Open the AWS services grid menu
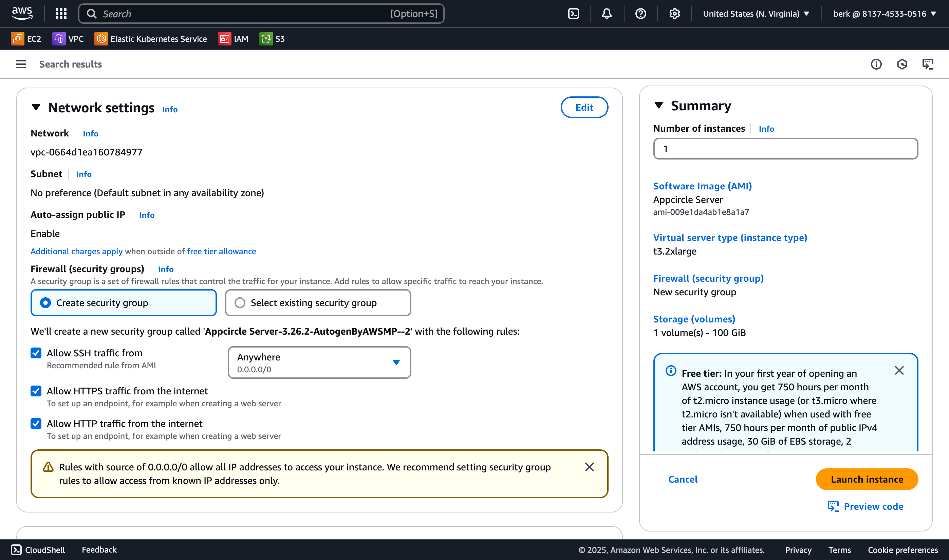The image size is (949, 560). [x=61, y=14]
